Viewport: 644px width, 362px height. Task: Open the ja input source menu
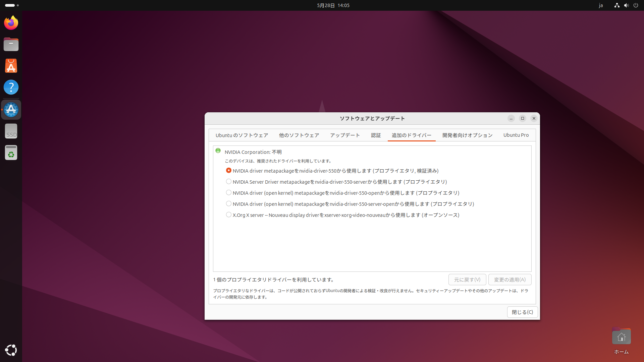(601, 5)
